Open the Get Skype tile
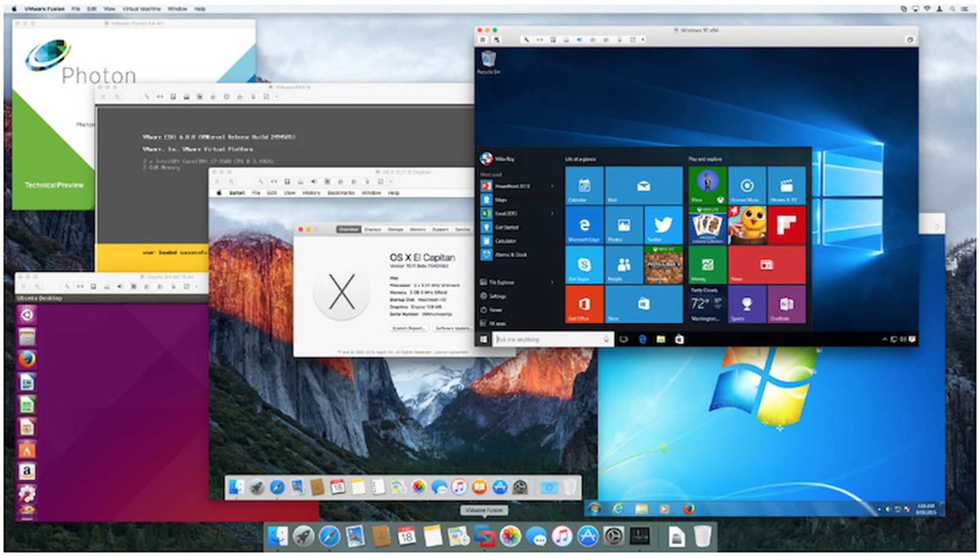This screenshot has width=980, height=556. [x=584, y=265]
